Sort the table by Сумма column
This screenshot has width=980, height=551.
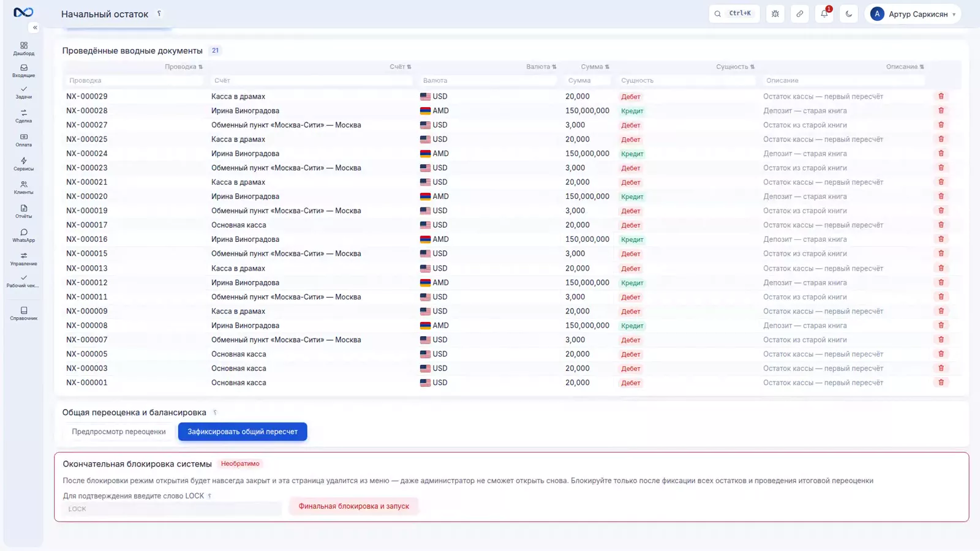click(595, 67)
